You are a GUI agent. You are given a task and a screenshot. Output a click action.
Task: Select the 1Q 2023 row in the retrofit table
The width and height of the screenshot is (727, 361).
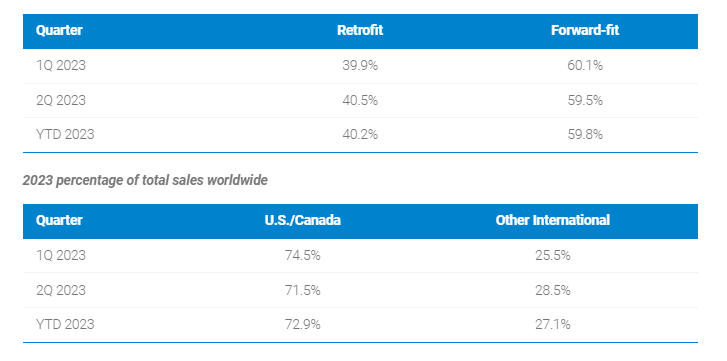(360, 66)
